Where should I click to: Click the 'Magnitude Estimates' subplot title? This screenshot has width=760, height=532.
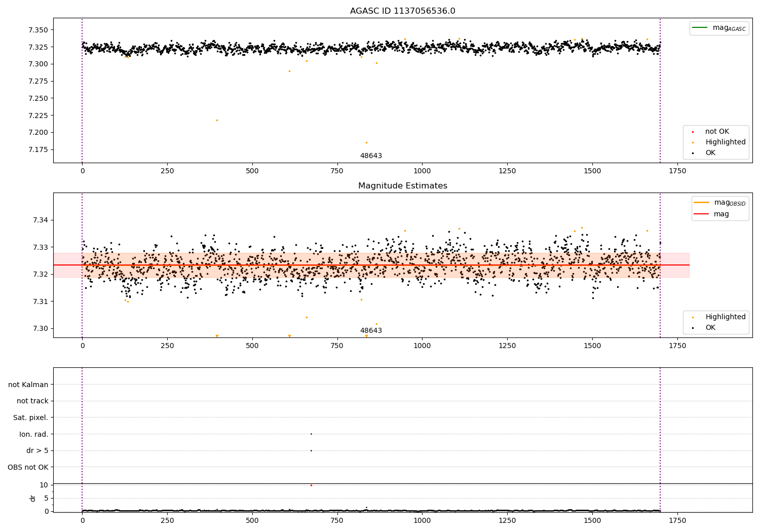point(402,186)
